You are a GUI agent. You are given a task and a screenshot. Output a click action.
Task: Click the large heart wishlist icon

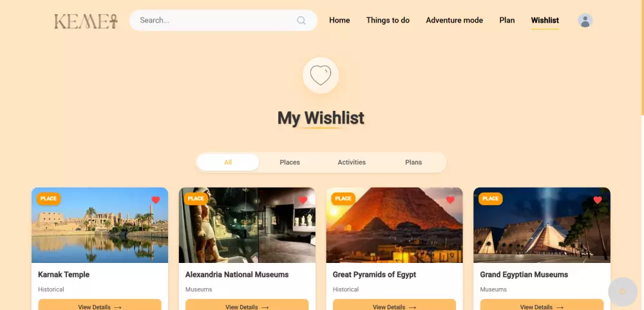pos(320,75)
